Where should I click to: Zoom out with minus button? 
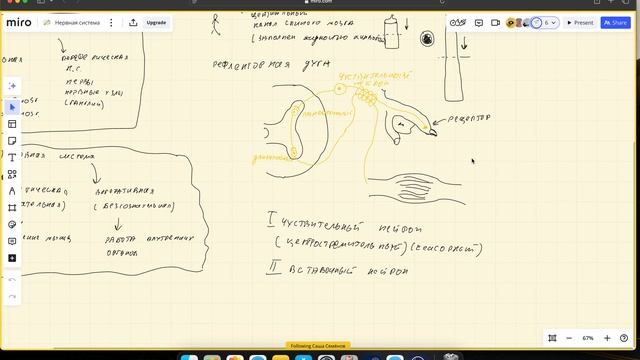pos(569,338)
